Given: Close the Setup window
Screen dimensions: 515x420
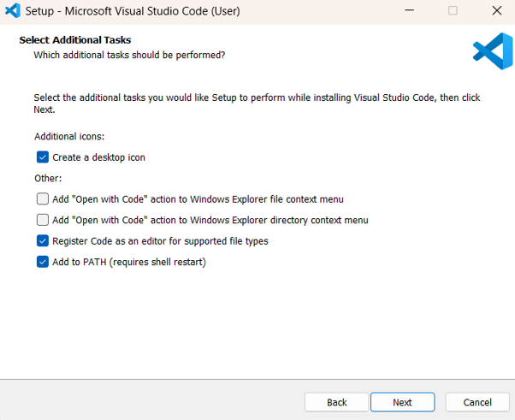Looking at the screenshot, I should [497, 10].
